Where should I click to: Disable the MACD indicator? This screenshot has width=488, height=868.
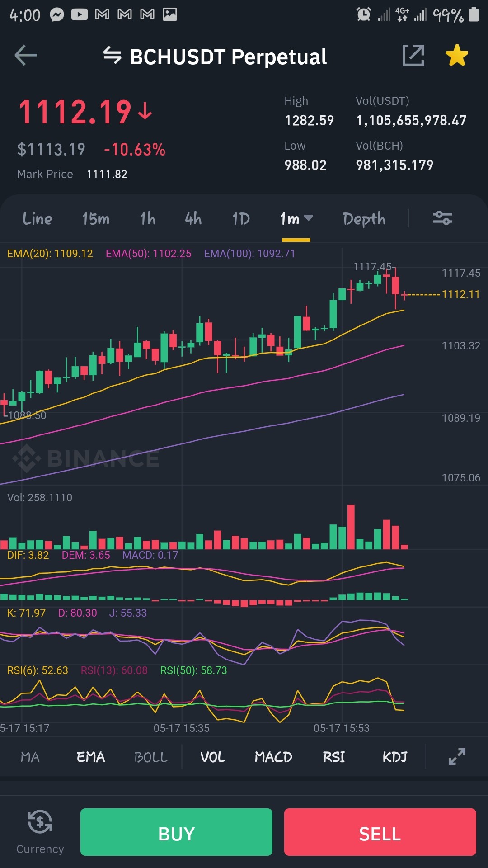point(273,757)
